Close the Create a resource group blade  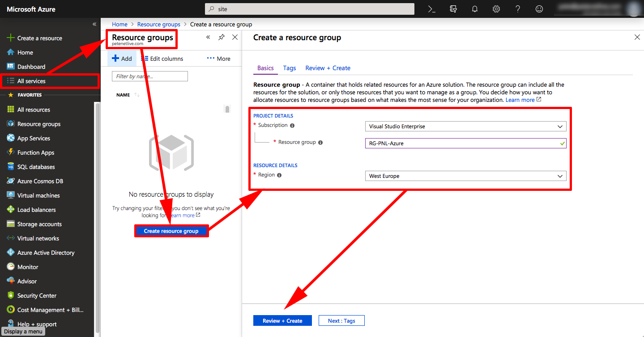637,38
